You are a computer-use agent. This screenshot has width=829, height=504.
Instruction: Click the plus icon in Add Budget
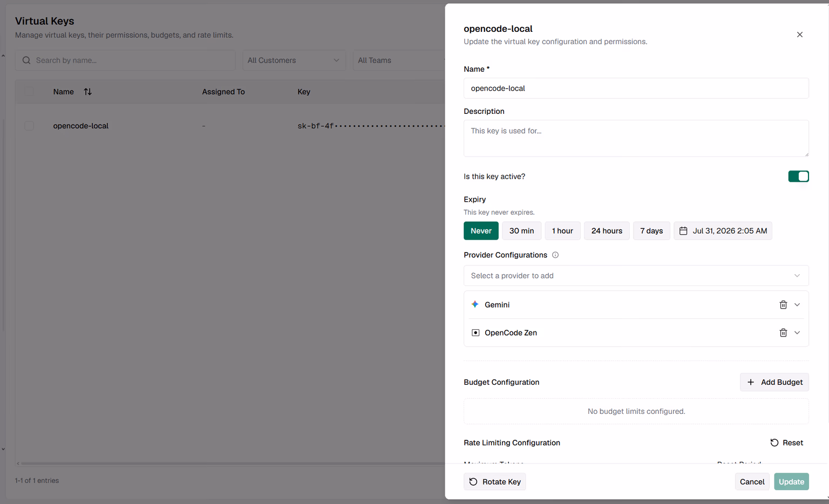751,382
